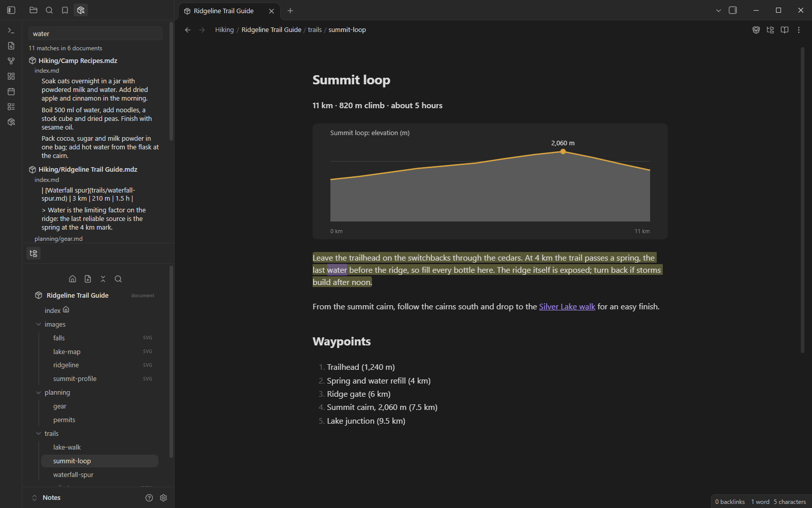Click the trails breadcrumb

[x=315, y=30]
